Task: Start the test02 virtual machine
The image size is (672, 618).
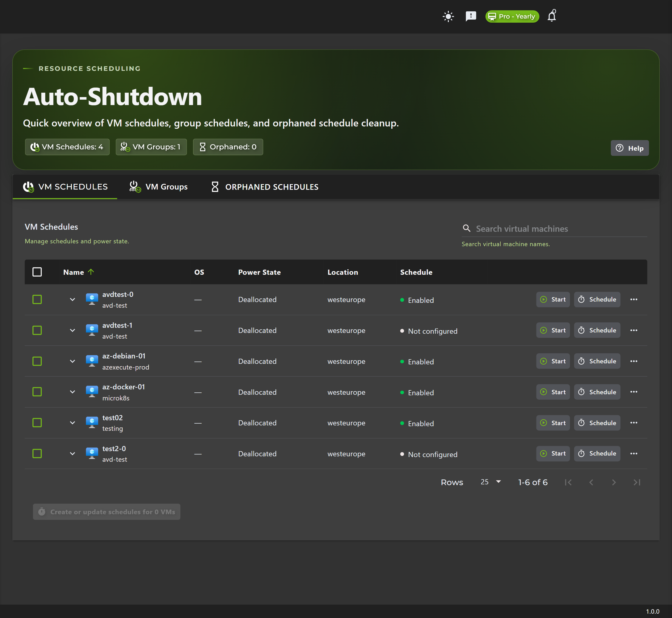Action: point(553,423)
